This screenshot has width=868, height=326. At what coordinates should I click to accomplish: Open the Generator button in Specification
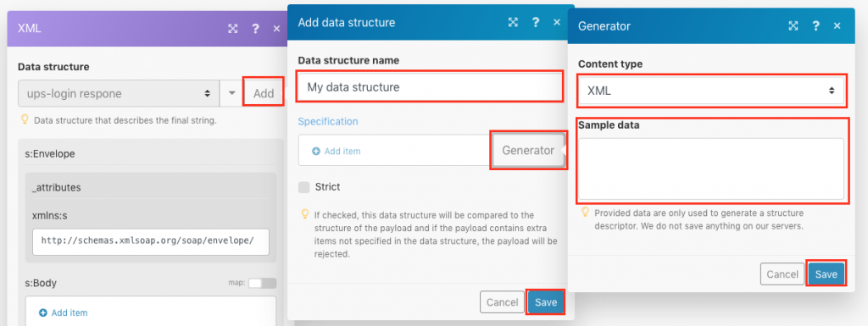(528, 150)
